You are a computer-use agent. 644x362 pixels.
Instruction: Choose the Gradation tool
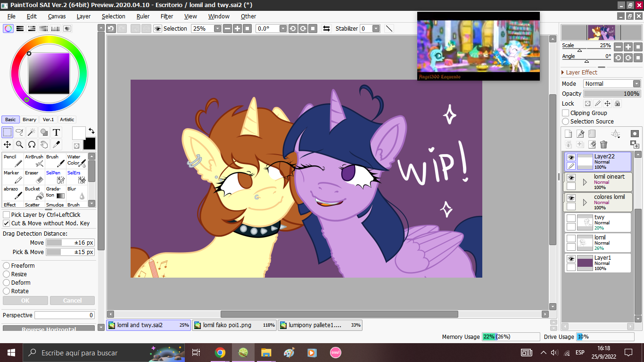[55, 192]
